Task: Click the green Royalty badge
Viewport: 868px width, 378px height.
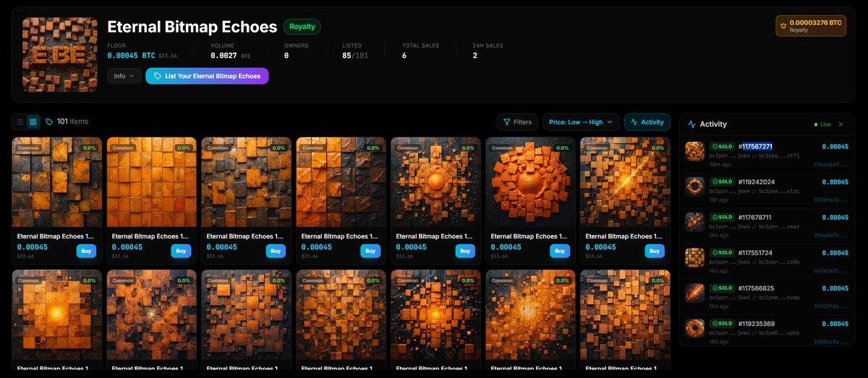Action: (302, 27)
